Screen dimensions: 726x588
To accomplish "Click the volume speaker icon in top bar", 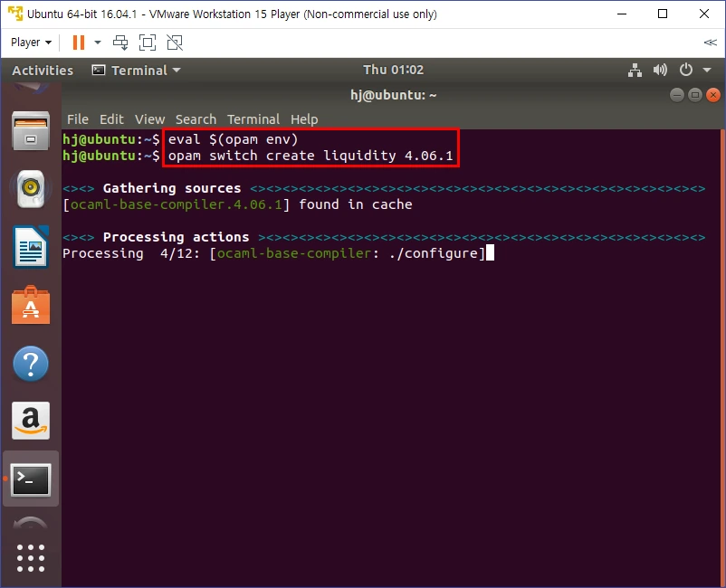I will (660, 70).
